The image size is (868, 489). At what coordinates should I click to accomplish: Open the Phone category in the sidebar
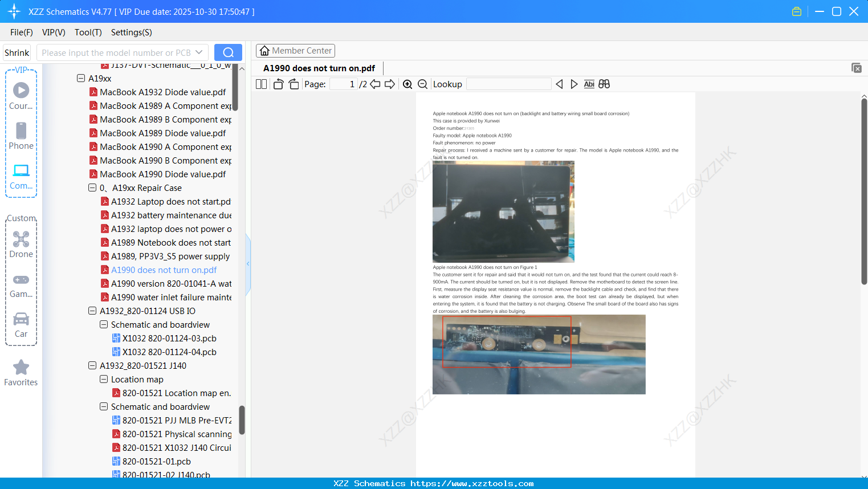pos(21,136)
